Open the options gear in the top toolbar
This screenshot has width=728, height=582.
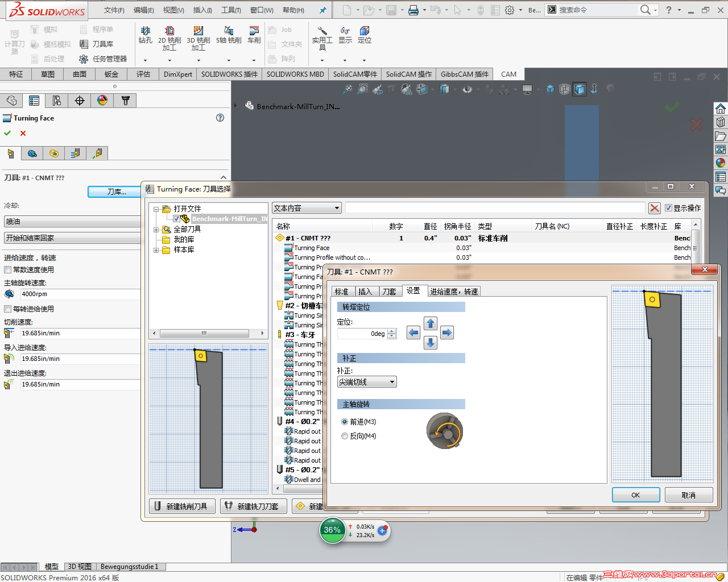510,10
